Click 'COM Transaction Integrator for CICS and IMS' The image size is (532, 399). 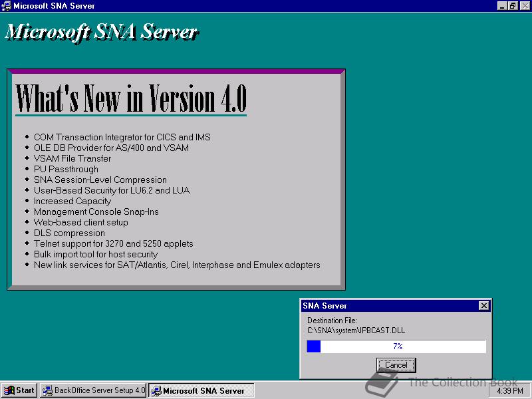[122, 137]
